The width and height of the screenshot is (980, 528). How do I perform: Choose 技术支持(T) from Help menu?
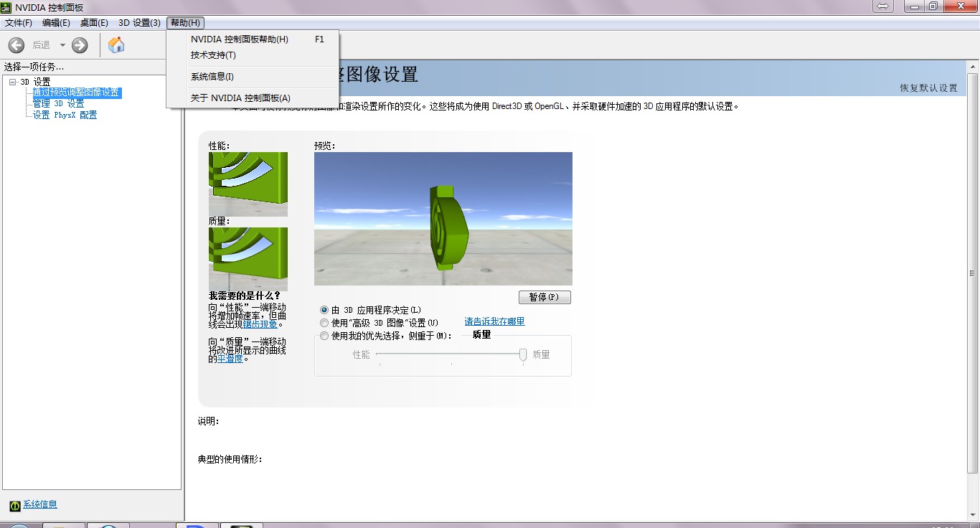click(253, 55)
